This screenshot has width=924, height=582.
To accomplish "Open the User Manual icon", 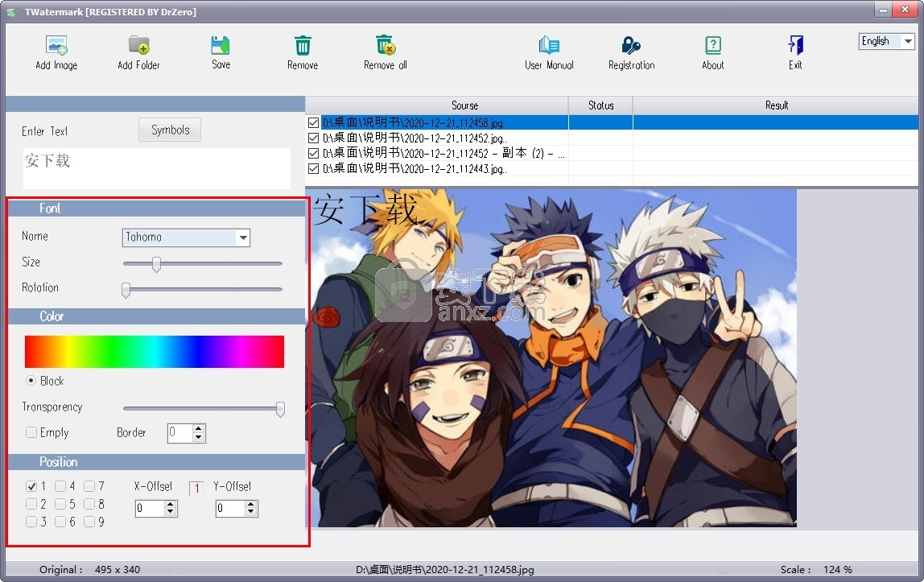I will coord(549,45).
